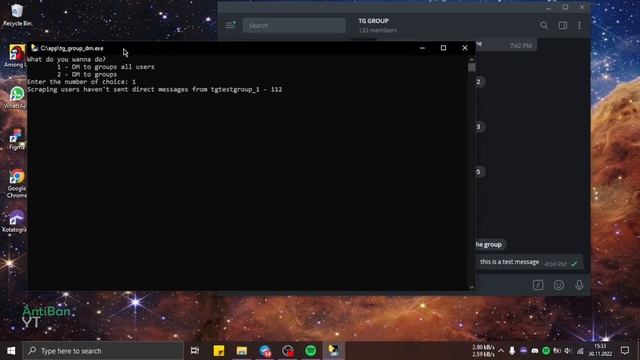Image resolution: width=640 pixels, height=360 pixels.
Task: Minimize the tg_group_dm.exe console window
Action: (422, 48)
